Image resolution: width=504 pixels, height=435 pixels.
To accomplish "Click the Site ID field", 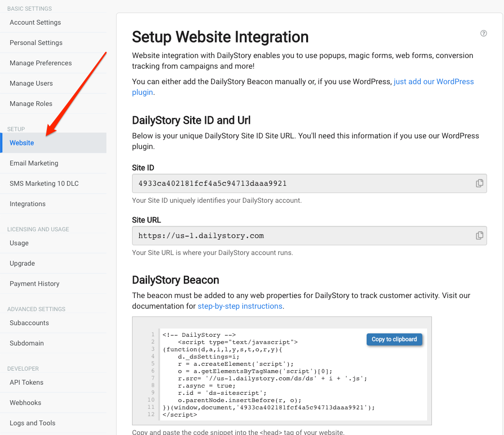I will tap(309, 183).
